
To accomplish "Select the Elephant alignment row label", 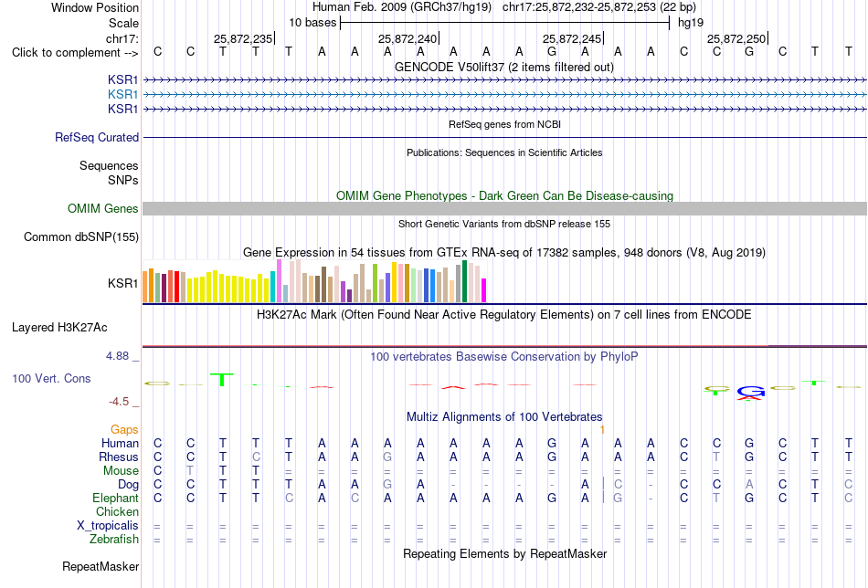I will pyautogui.click(x=115, y=498).
